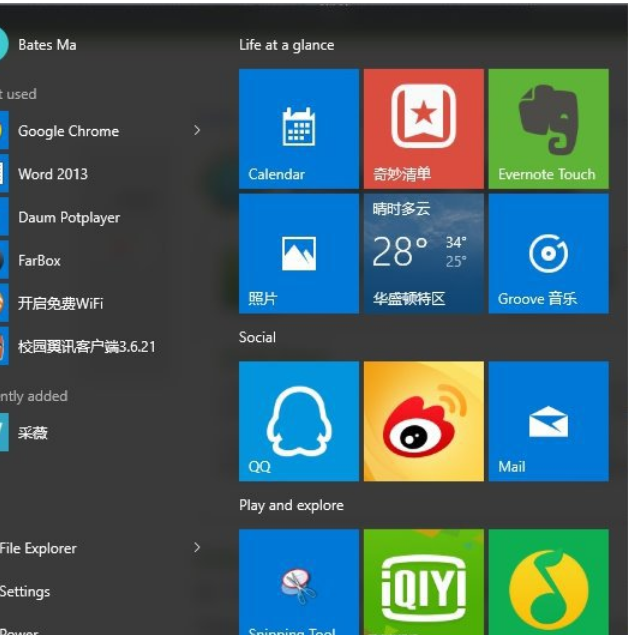Open the yellow music note tile
The height and width of the screenshot is (635, 628).
pos(549,582)
